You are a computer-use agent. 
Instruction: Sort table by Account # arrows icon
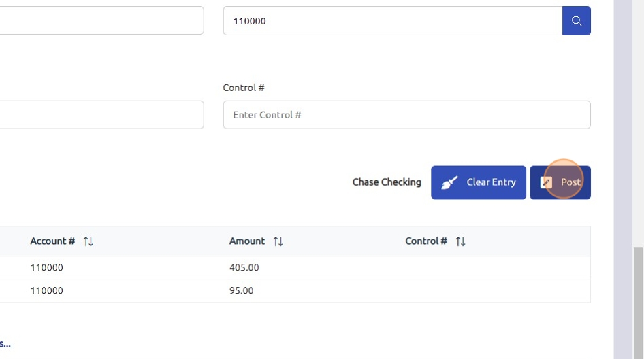tap(88, 241)
